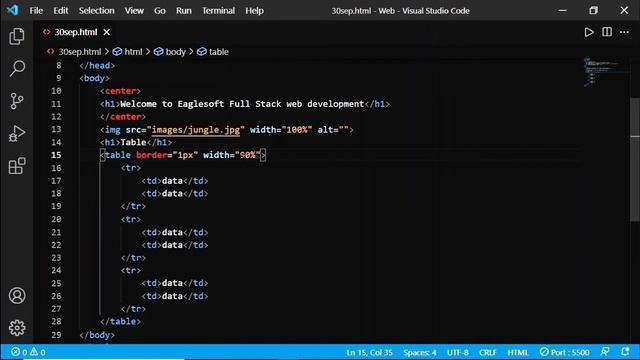Open the body breadcrumb dropdown
Screen dimensions: 640x360
point(176,52)
